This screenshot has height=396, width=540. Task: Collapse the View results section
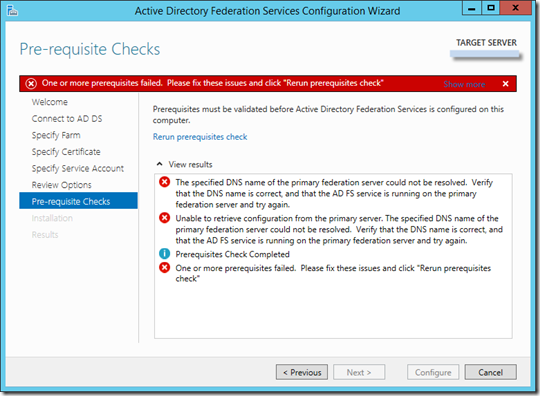pyautogui.click(x=159, y=164)
